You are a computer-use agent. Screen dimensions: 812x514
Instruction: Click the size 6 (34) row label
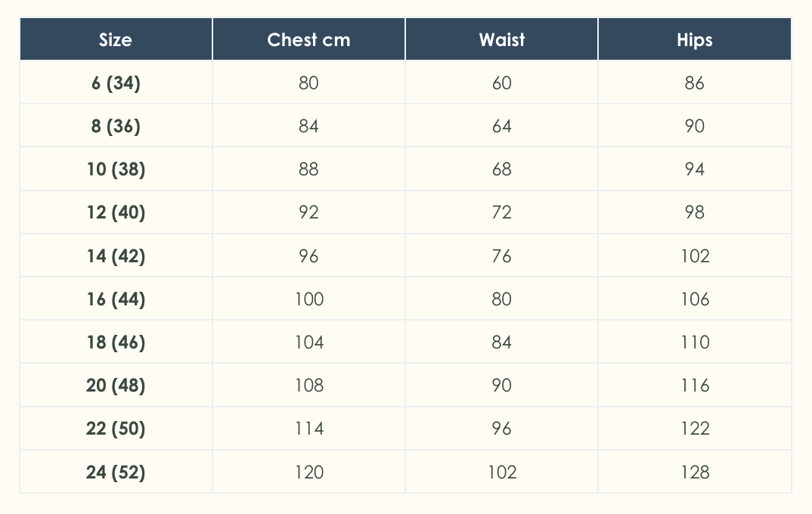pos(116,82)
